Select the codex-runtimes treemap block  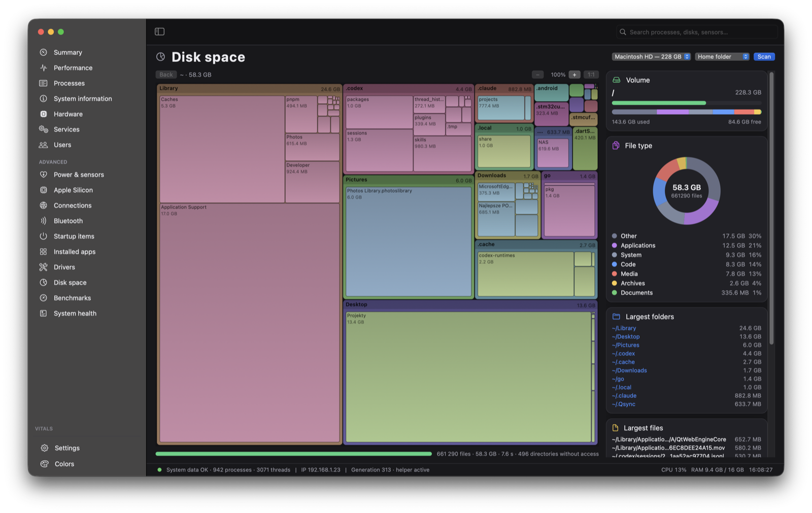[x=525, y=274]
